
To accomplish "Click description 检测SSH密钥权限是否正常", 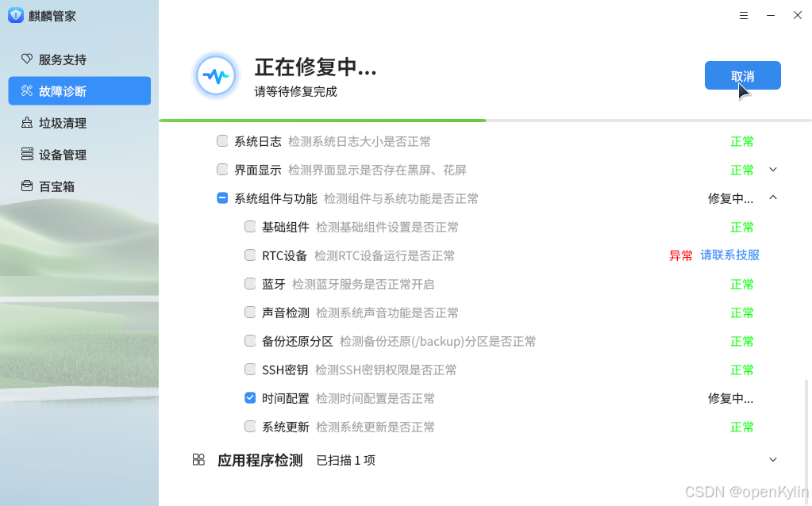I will coord(386,370).
